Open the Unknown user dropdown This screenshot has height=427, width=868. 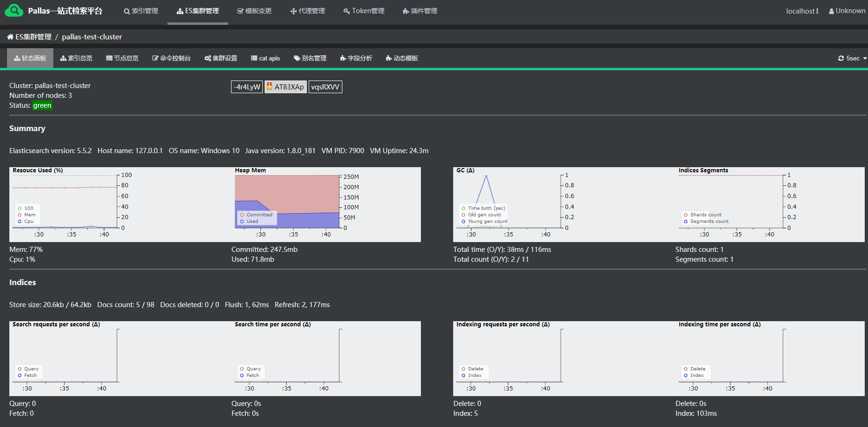[x=850, y=11]
